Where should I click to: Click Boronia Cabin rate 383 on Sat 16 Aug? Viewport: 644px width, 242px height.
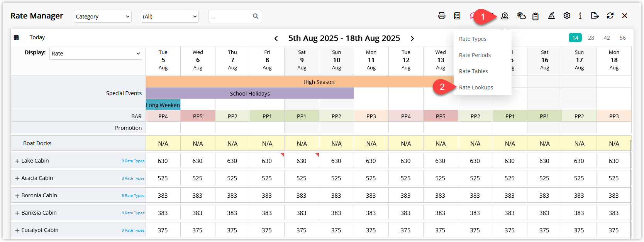point(544,195)
